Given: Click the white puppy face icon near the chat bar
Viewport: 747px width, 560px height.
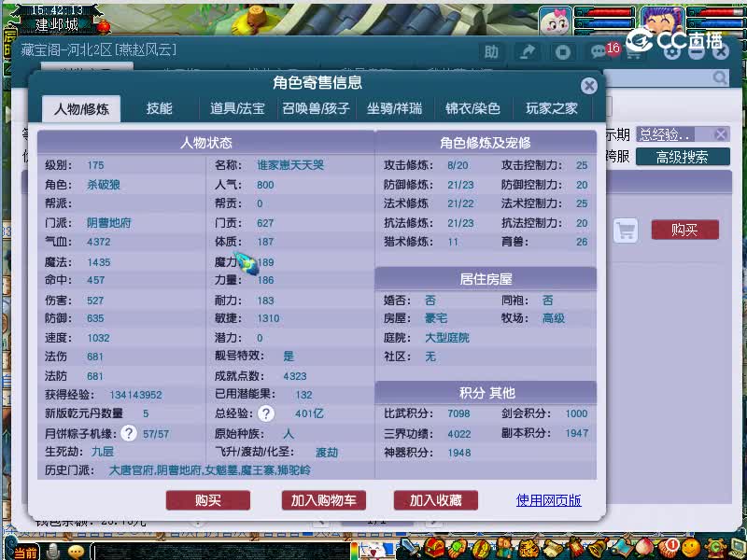Looking at the screenshot, I should point(376,552).
